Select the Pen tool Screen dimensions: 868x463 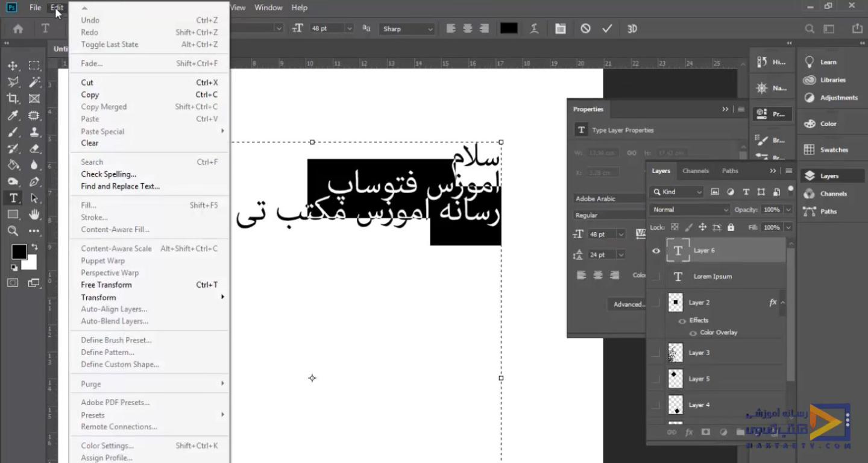click(x=34, y=181)
